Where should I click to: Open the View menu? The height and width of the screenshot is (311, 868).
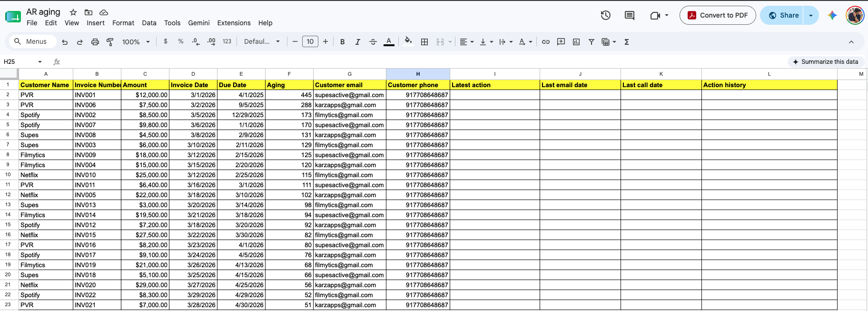coord(72,23)
